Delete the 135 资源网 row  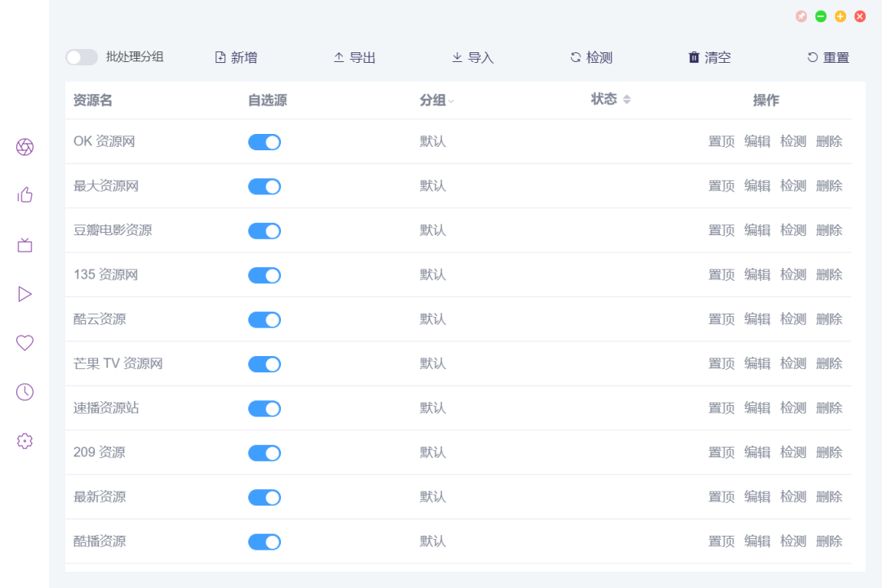click(x=829, y=274)
